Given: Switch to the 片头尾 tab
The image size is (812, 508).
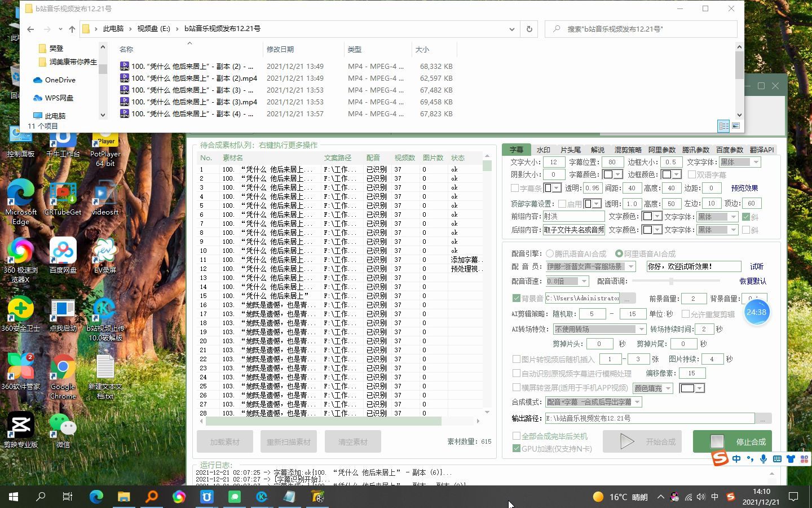Looking at the screenshot, I should (570, 150).
